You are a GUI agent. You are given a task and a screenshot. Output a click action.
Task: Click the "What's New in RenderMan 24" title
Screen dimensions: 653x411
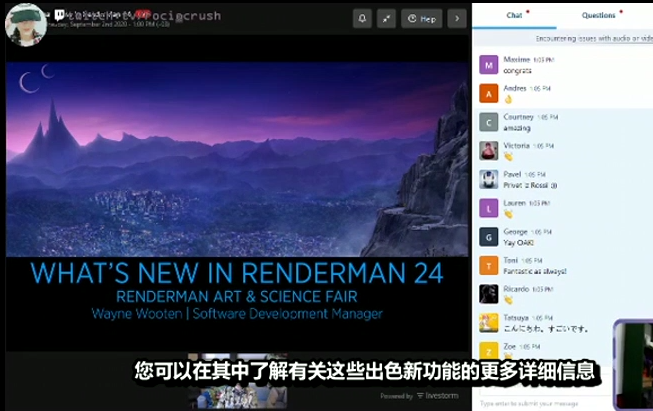[237, 273]
